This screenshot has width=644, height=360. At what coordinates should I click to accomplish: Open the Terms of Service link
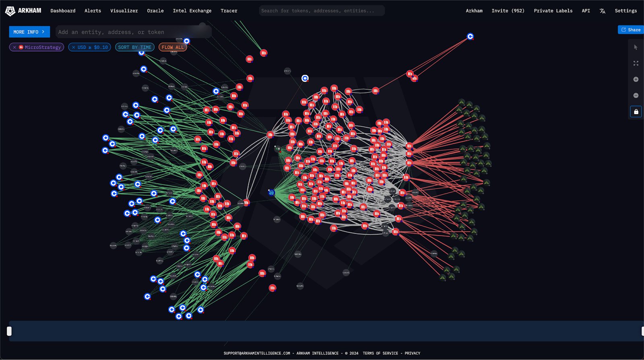pos(380,353)
